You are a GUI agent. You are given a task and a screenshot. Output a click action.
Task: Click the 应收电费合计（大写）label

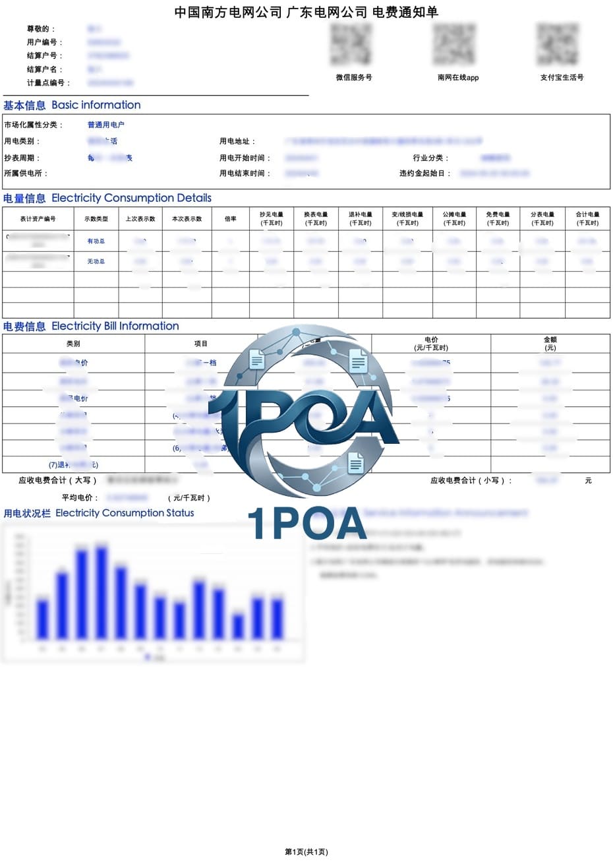(x=58, y=481)
